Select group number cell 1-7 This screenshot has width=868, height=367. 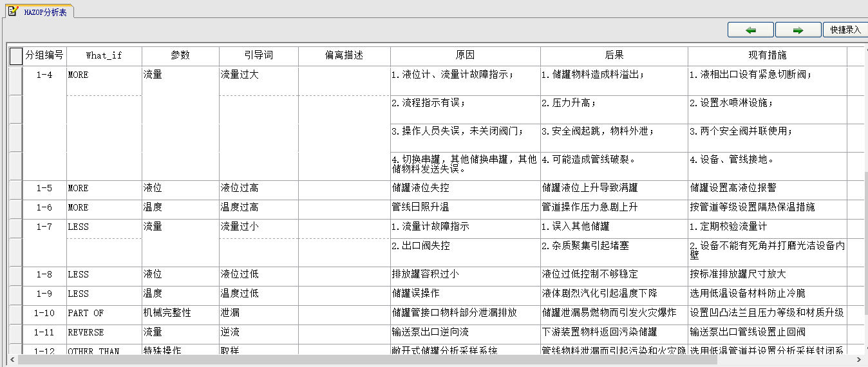pyautogui.click(x=44, y=227)
